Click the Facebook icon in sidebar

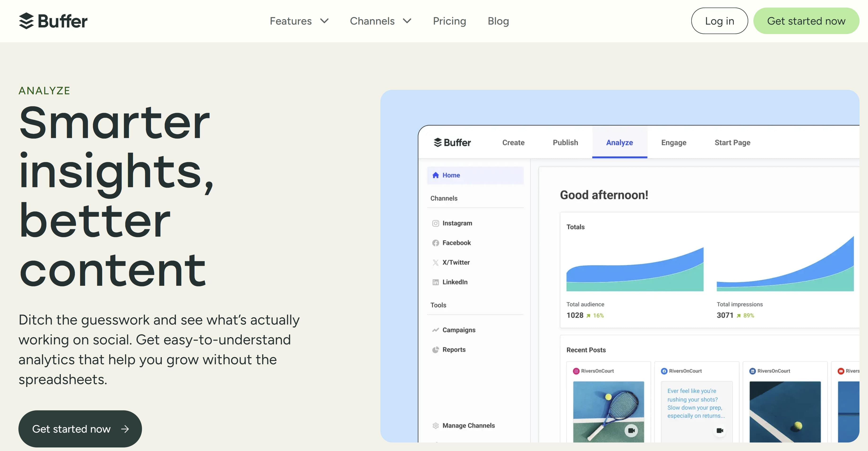click(435, 243)
